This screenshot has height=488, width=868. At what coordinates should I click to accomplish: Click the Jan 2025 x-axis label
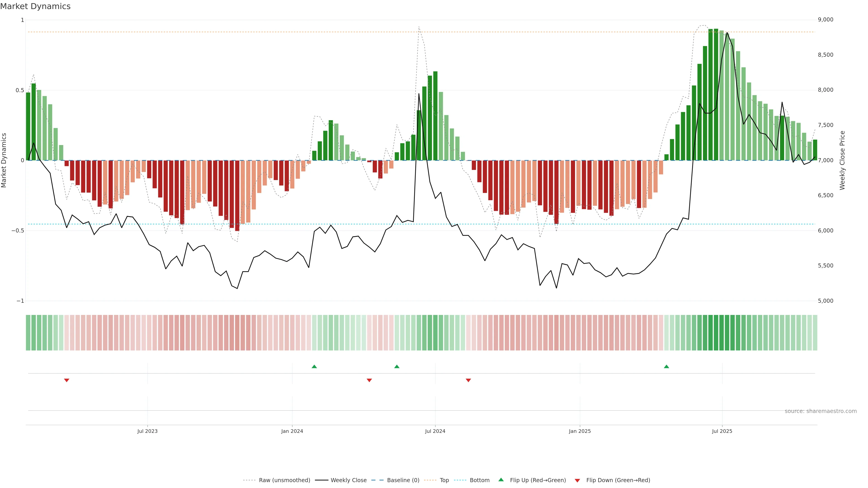pos(580,431)
